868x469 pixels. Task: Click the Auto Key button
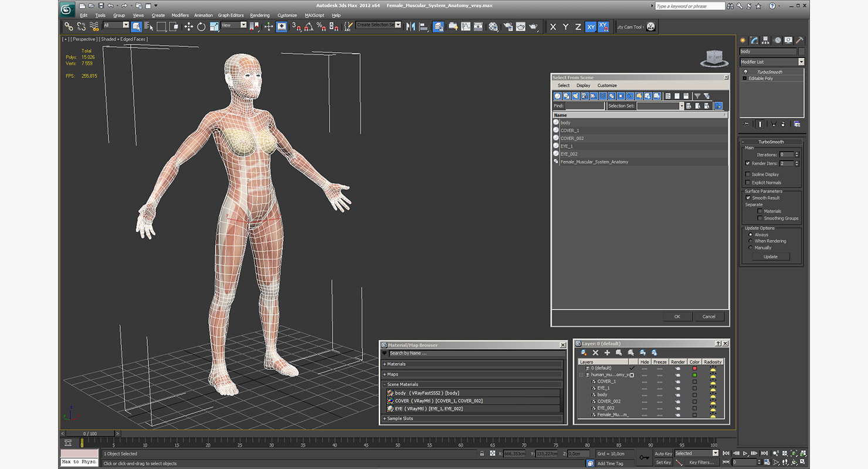(x=663, y=454)
